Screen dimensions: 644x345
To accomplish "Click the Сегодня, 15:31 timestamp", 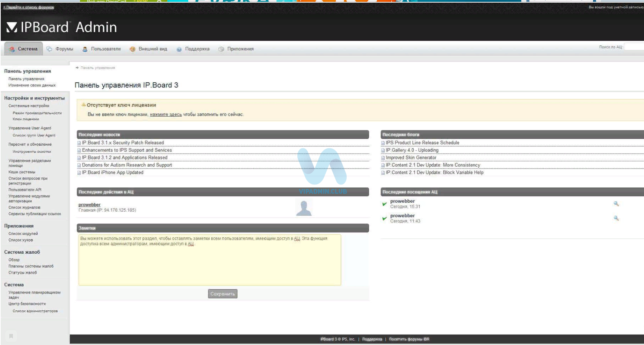I will [x=405, y=207].
